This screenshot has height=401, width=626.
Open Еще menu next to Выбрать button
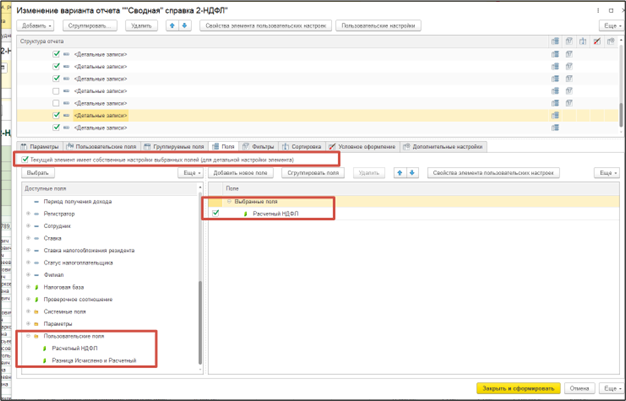click(190, 173)
